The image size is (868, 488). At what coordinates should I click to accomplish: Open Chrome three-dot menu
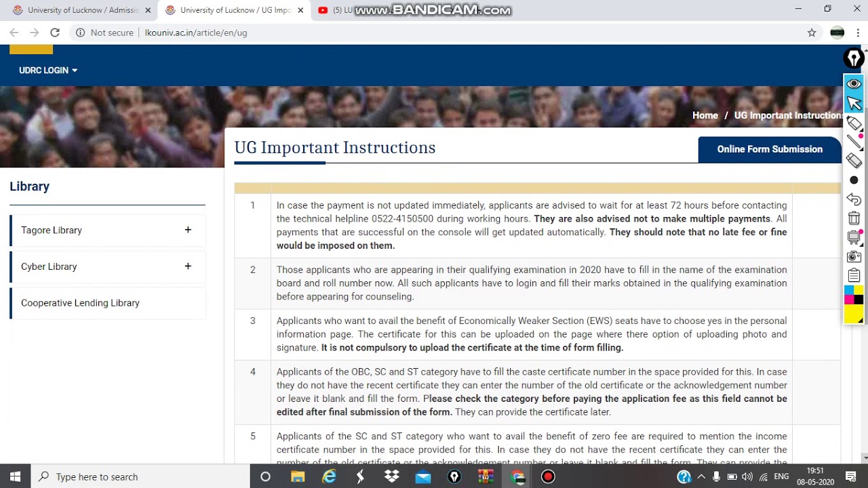click(858, 33)
